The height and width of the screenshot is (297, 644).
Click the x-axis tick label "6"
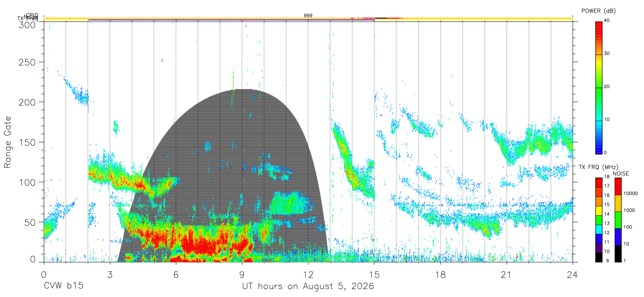click(176, 274)
